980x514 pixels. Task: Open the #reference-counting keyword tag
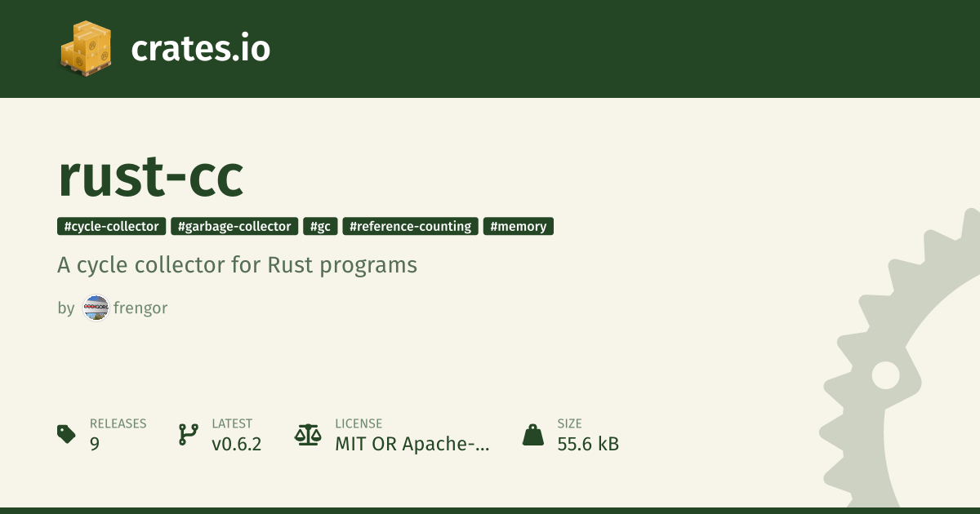pyautogui.click(x=410, y=226)
